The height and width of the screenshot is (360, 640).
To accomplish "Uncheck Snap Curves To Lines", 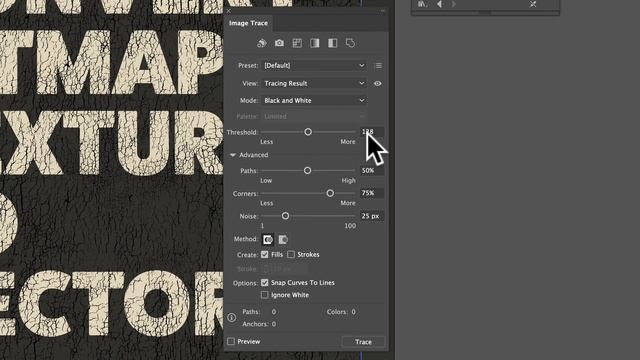I will [x=264, y=282].
